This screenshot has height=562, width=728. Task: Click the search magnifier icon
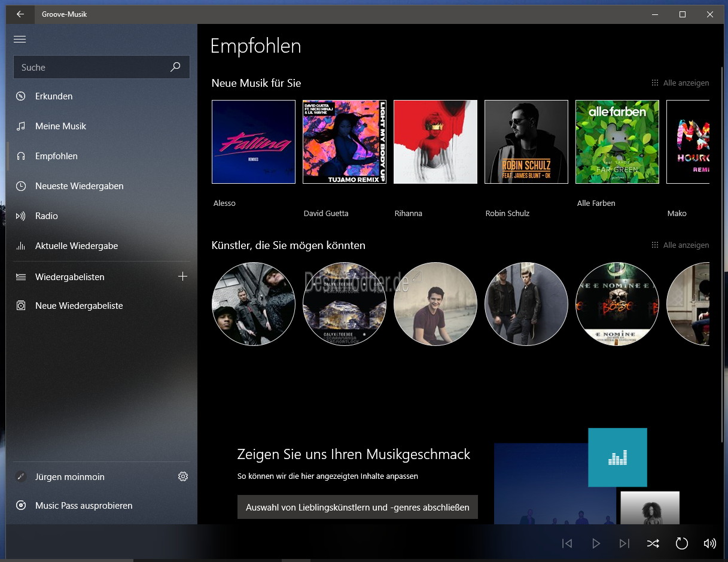pos(175,67)
